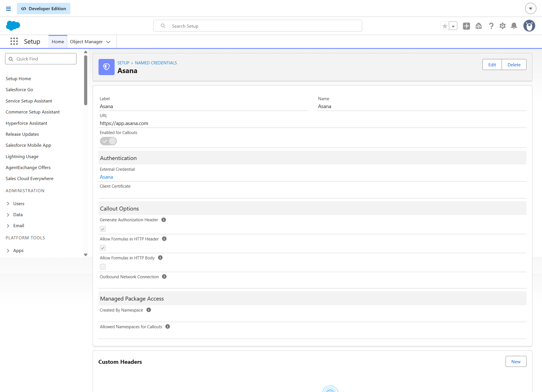The image size is (542, 392).
Task: Open Service Setup Assistant
Action: click(x=29, y=101)
